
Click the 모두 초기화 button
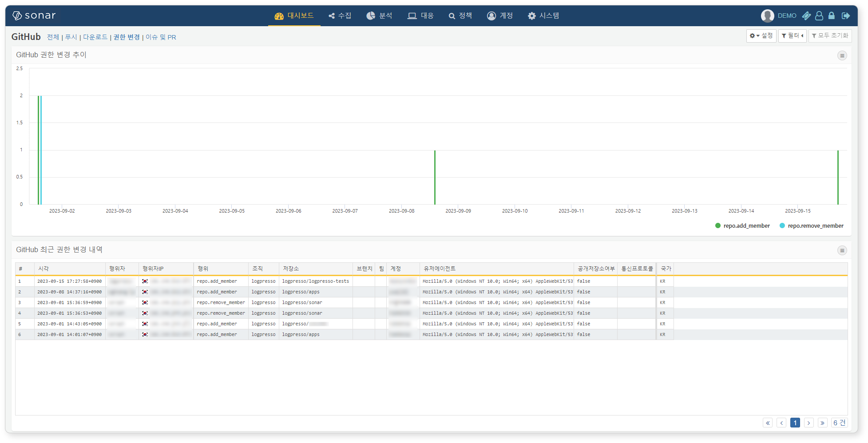830,36
